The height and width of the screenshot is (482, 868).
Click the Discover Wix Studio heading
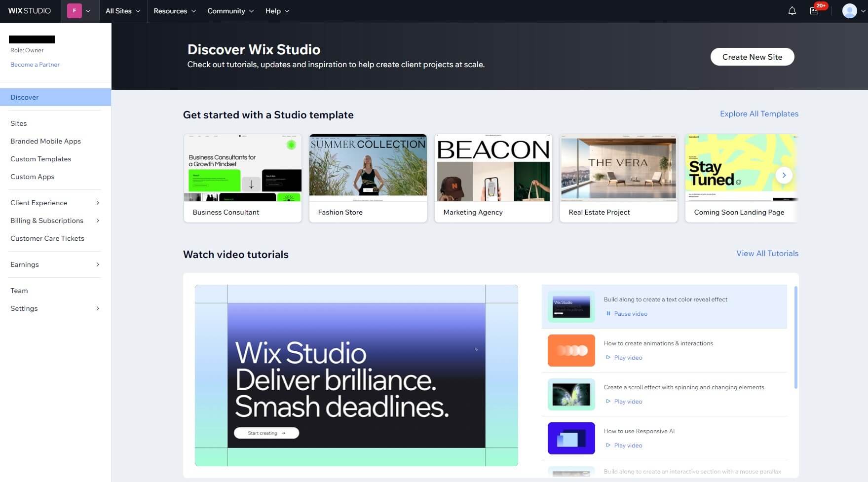click(x=254, y=49)
